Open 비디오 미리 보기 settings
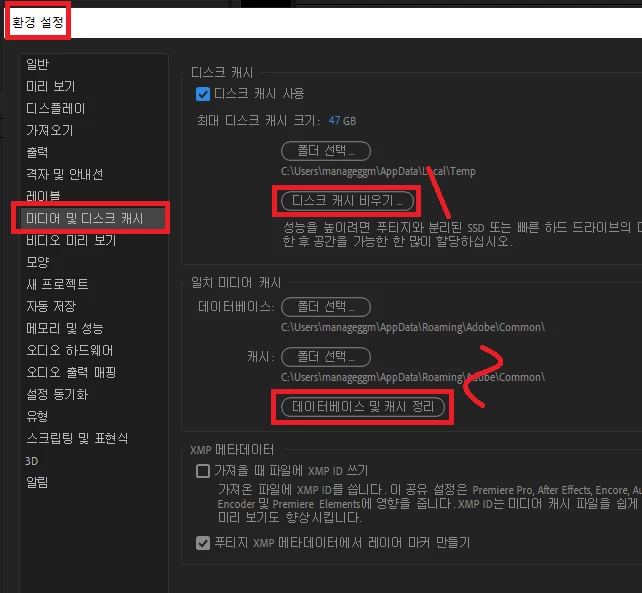Screen dimensions: 642x593 pos(71,240)
